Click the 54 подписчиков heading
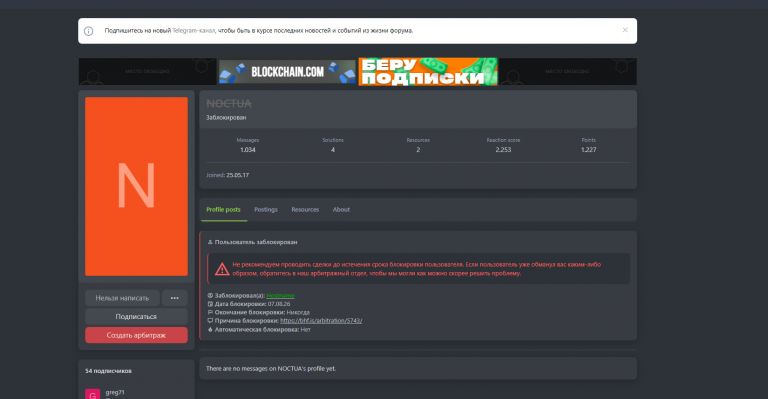 [108, 371]
